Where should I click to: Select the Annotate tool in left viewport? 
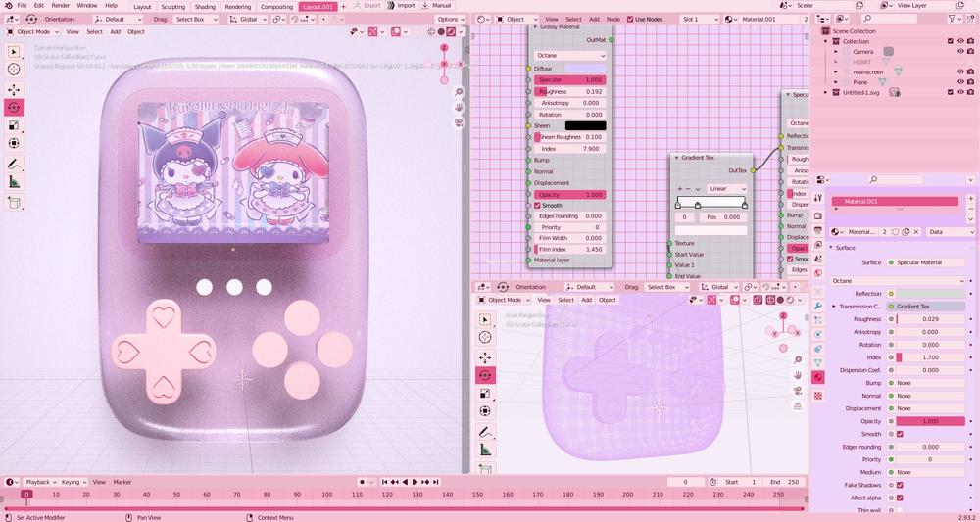pos(14,165)
